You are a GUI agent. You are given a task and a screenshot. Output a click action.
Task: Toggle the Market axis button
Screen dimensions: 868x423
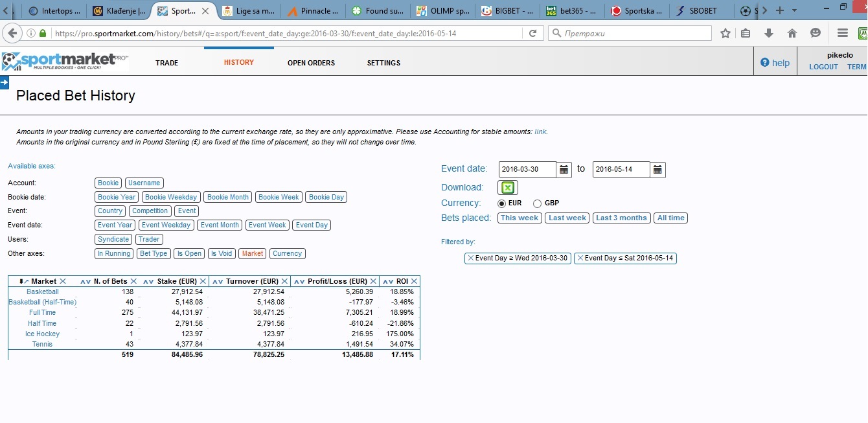(x=252, y=254)
